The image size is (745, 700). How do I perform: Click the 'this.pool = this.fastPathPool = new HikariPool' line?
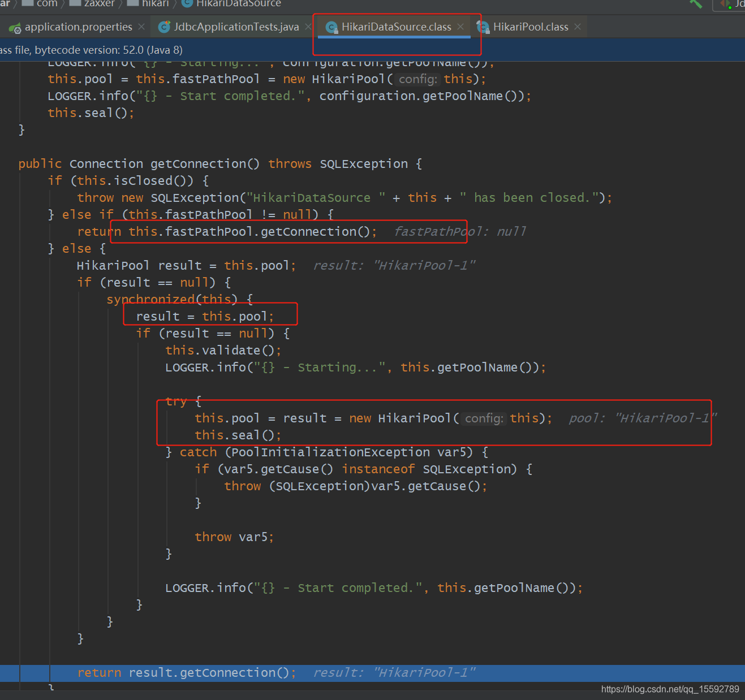point(267,79)
